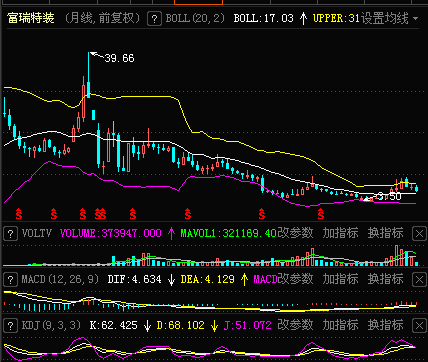The height and width of the screenshot is (362, 428).
Task: Click the up arrow after BOLL:17.03
Action: click(x=303, y=18)
